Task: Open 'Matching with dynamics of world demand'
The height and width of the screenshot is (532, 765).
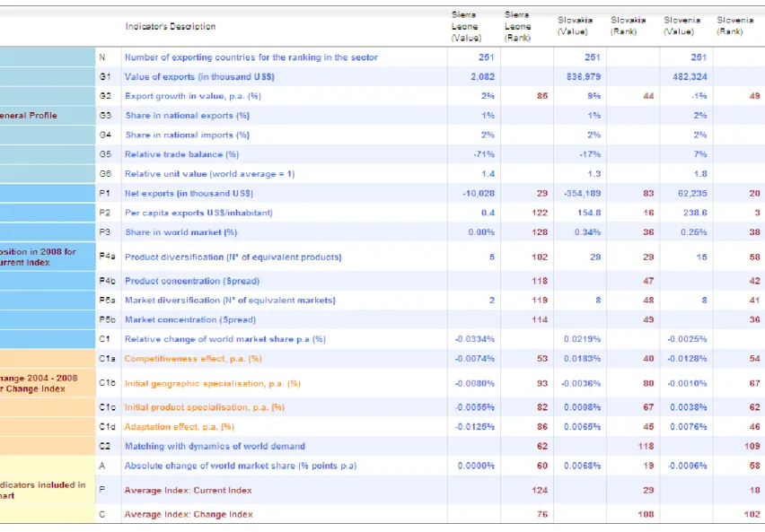Action: (215, 446)
